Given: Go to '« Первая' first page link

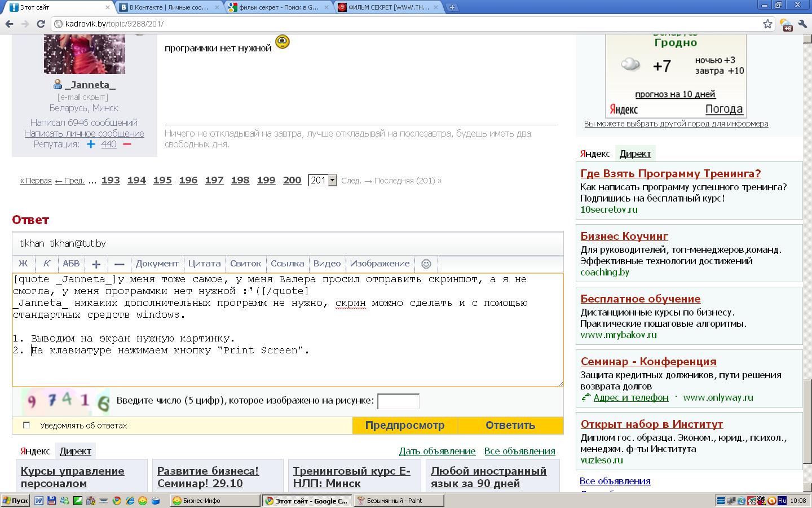Looking at the screenshot, I should (36, 181).
